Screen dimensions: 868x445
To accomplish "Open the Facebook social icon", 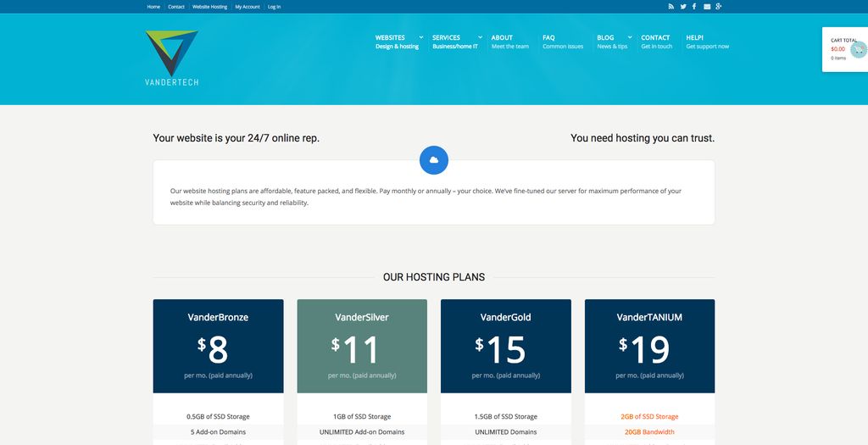I will click(x=694, y=7).
